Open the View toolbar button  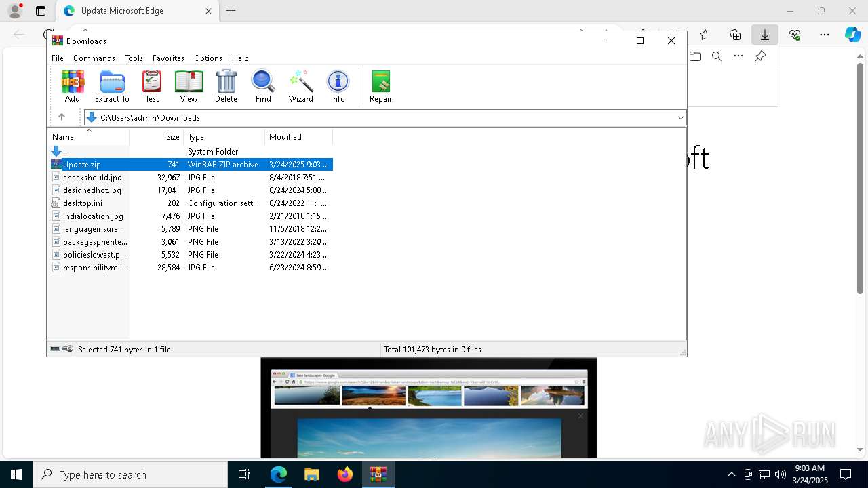[189, 86]
